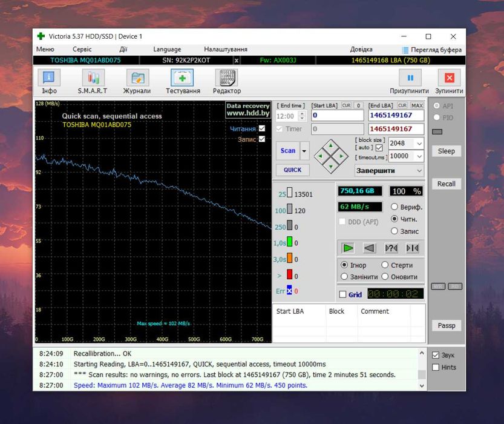Viewport: 504px width, 424px height.
Task: Click the left arrow on navigation diamond
Action: [x=320, y=156]
